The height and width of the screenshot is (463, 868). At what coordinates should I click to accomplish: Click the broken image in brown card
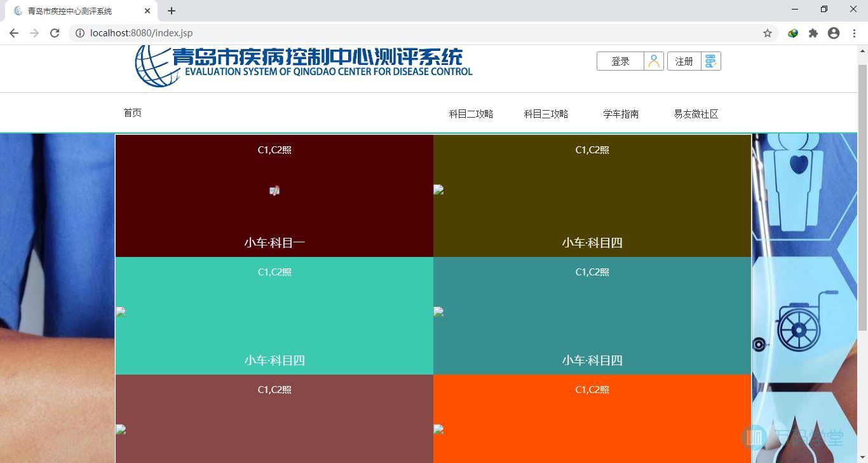[121, 429]
